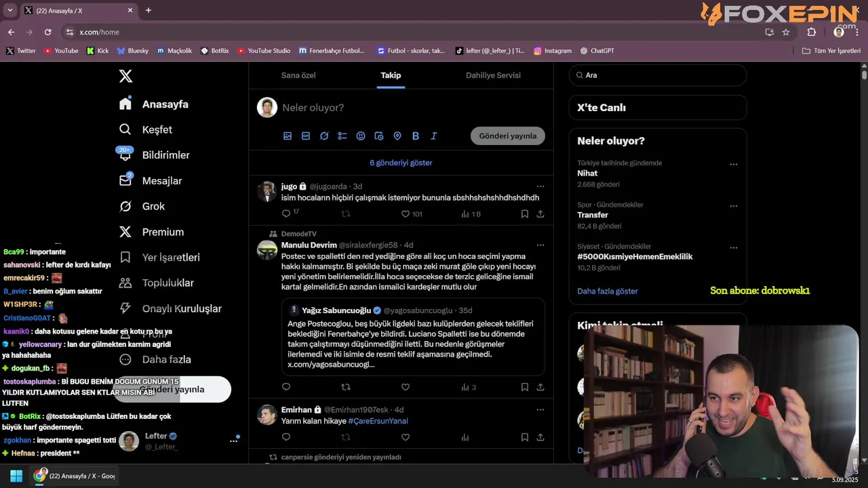The width and height of the screenshot is (868, 488).
Task: Bookmark this page star icon
Action: coord(786,32)
